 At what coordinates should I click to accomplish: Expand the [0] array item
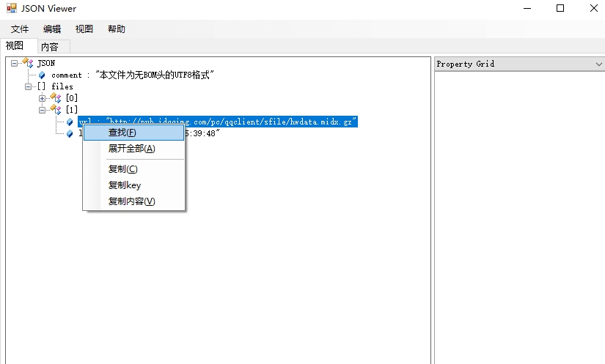pos(42,98)
